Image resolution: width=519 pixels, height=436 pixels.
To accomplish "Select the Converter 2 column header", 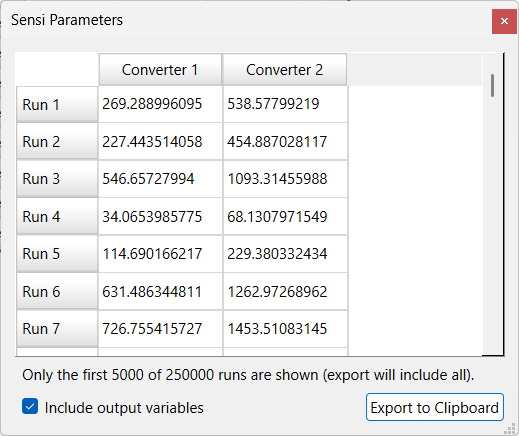I will [285, 70].
